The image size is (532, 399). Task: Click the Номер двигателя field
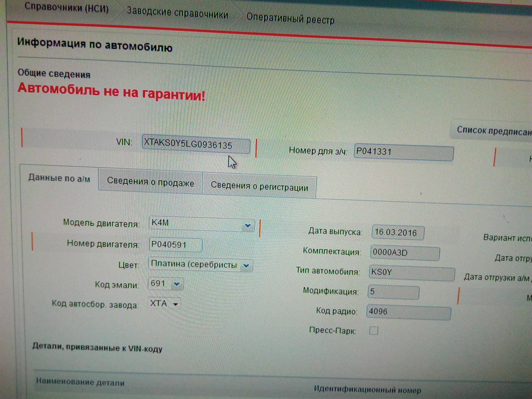tap(175, 245)
